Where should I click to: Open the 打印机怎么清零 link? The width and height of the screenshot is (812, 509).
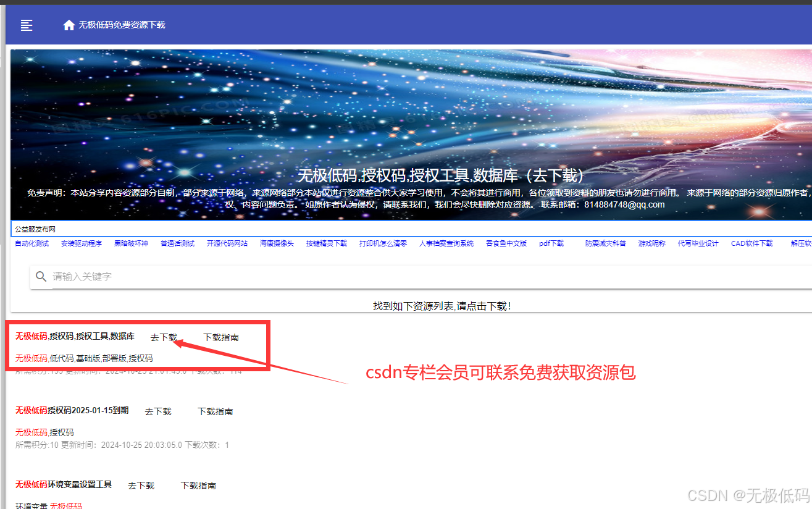pos(383,244)
